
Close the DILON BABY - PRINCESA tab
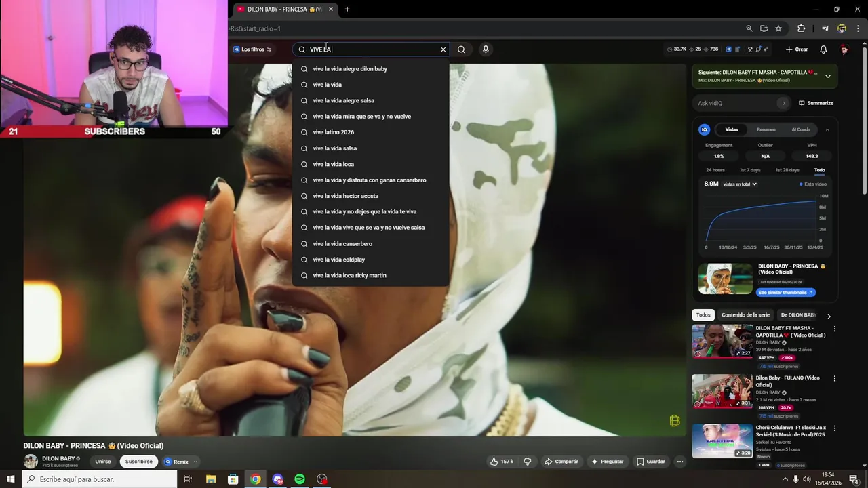(330, 9)
